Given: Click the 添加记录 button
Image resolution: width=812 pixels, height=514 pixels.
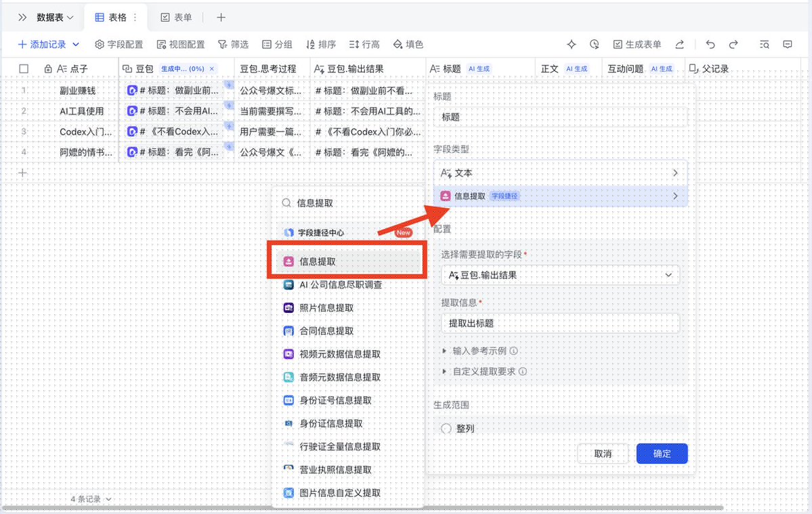Looking at the screenshot, I should (x=43, y=45).
